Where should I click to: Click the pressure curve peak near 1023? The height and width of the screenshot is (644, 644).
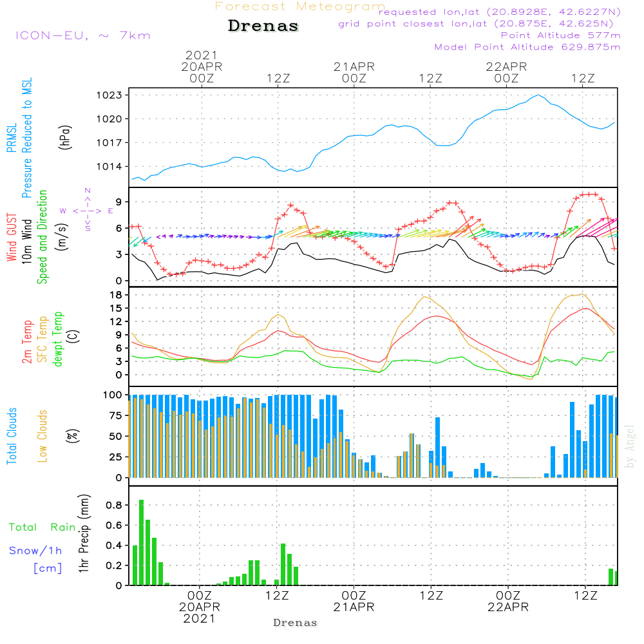click(x=538, y=95)
